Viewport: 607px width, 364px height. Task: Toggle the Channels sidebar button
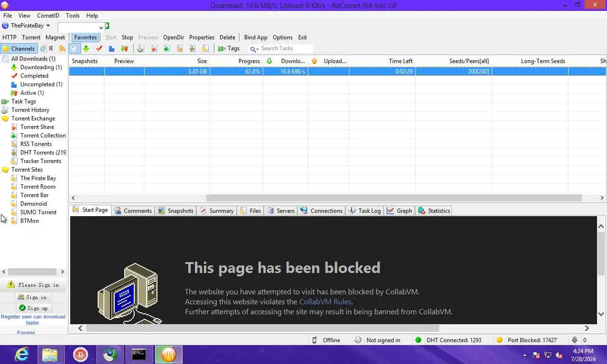click(19, 48)
